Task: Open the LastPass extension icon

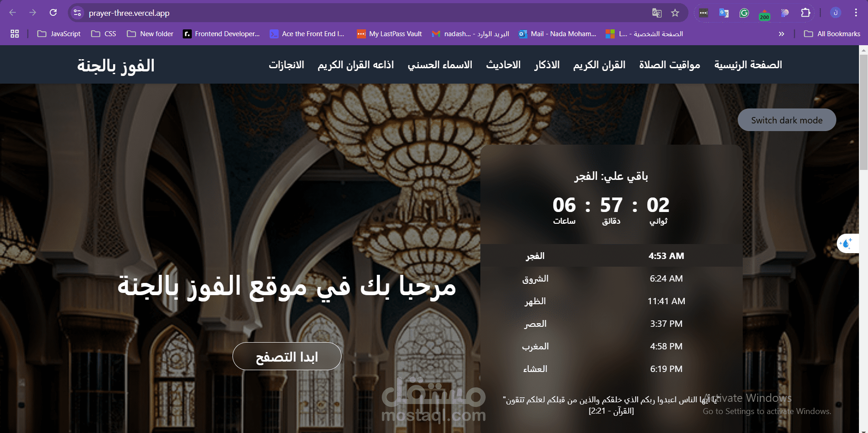Action: 703,13
